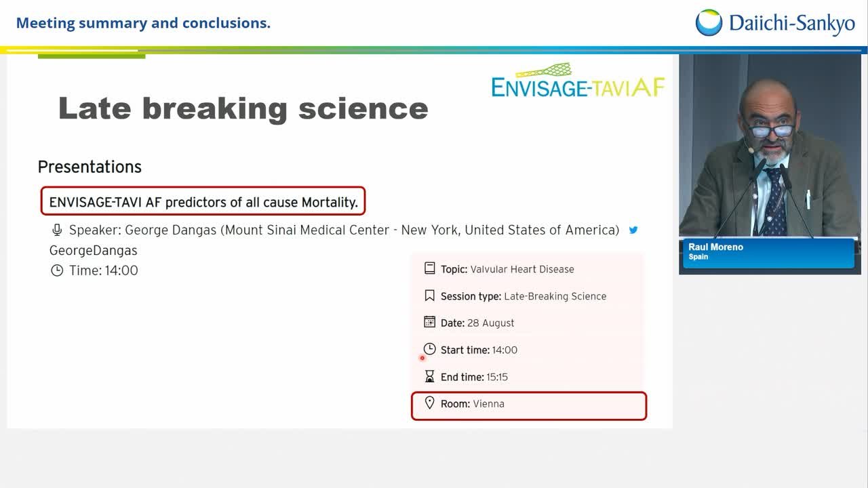Click the Meeting summary and conclusions title

[143, 23]
